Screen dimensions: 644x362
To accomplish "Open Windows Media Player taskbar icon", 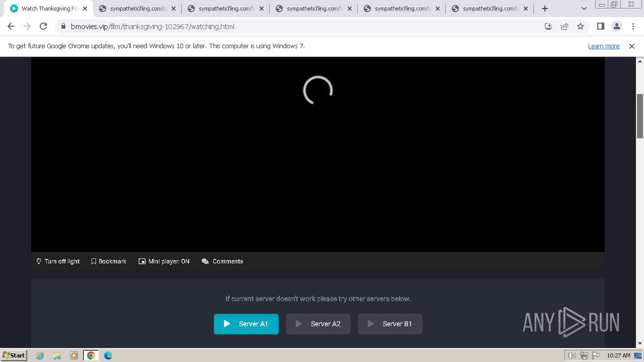I will click(74, 355).
